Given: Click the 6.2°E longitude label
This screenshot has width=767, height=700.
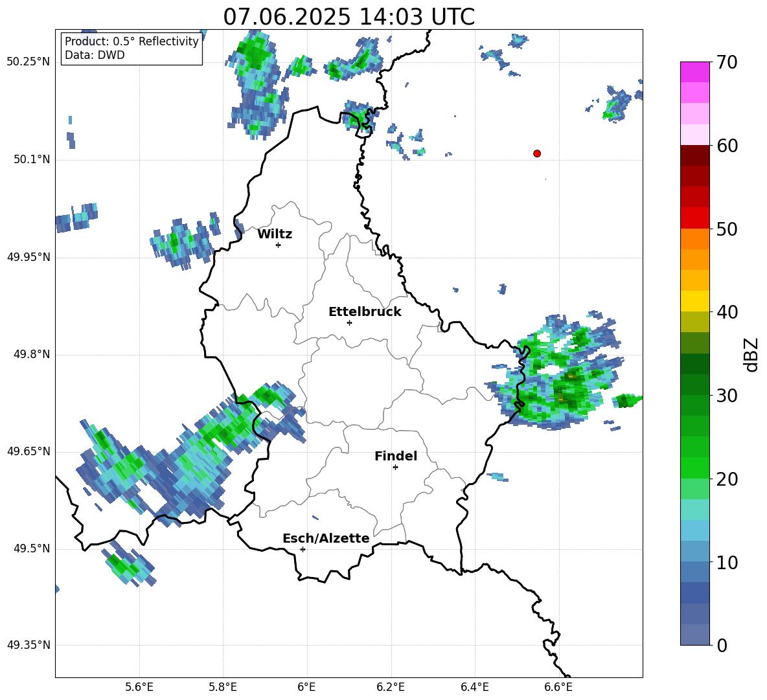Looking at the screenshot, I should [391, 687].
